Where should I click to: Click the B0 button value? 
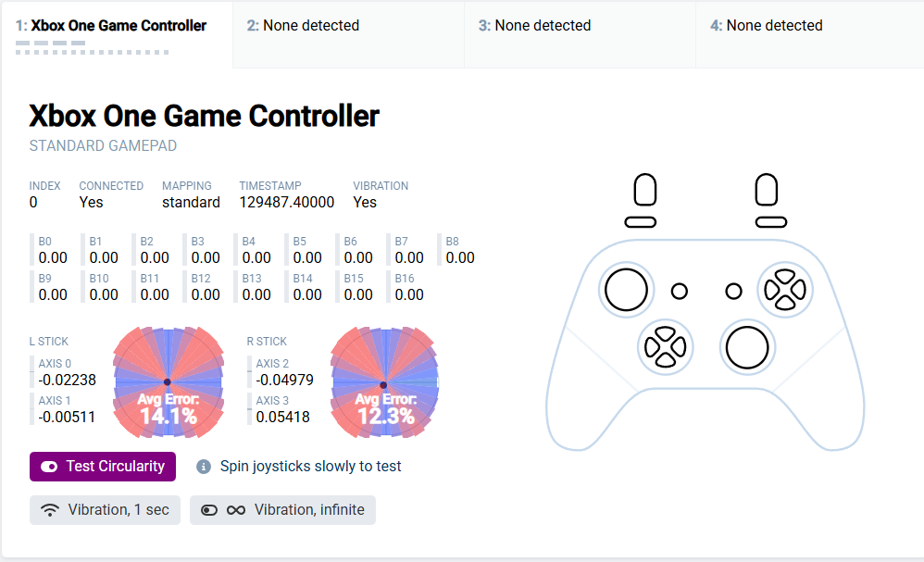(x=53, y=258)
